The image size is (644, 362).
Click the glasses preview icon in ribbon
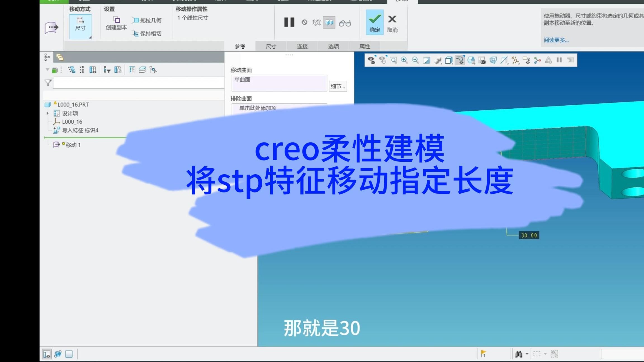pyautogui.click(x=345, y=23)
